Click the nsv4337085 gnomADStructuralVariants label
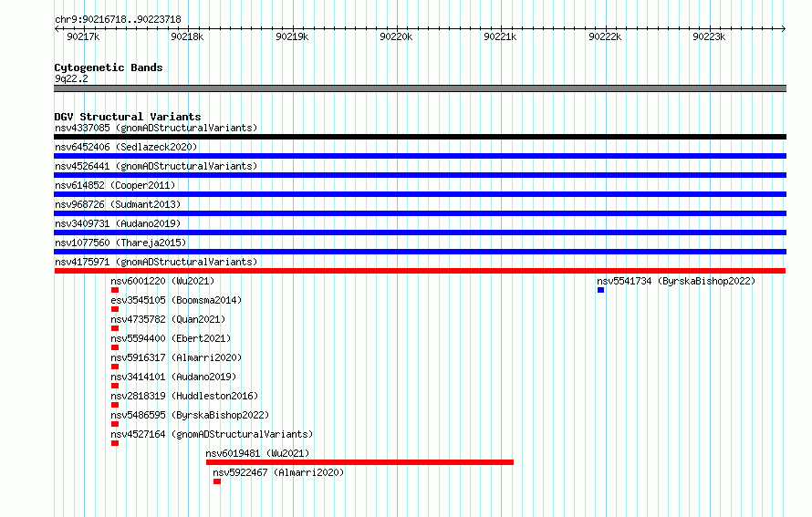Image resolution: width=812 pixels, height=517 pixels. pyautogui.click(x=156, y=128)
